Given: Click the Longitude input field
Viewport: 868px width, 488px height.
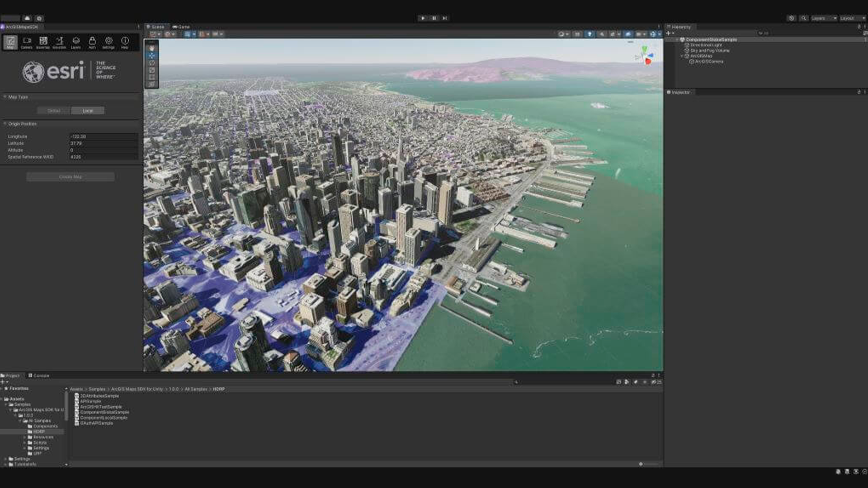Looking at the screenshot, I should [104, 136].
